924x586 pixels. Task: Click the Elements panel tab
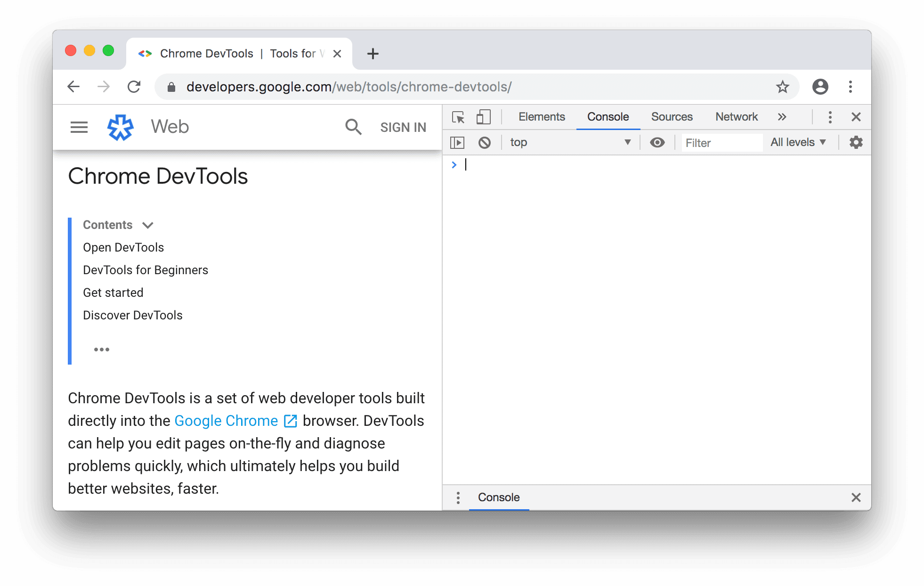click(x=542, y=116)
